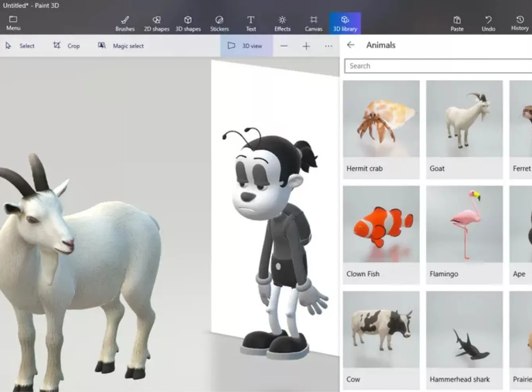Toggle the 3D view mode
Image resolution: width=532 pixels, height=392 pixels.
point(246,46)
